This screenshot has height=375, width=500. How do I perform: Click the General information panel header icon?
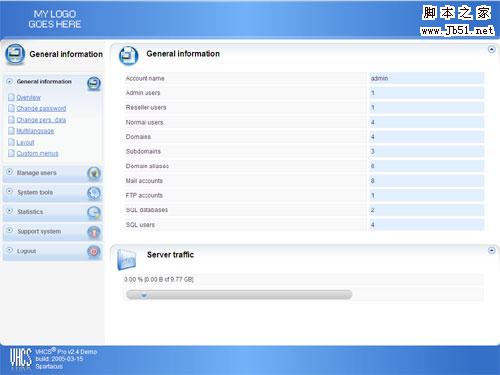[128, 55]
